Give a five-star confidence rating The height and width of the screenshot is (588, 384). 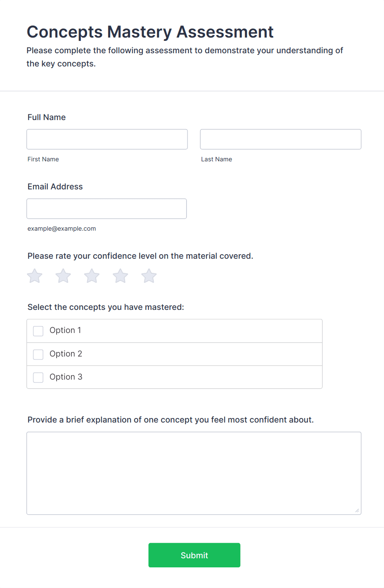coord(149,276)
